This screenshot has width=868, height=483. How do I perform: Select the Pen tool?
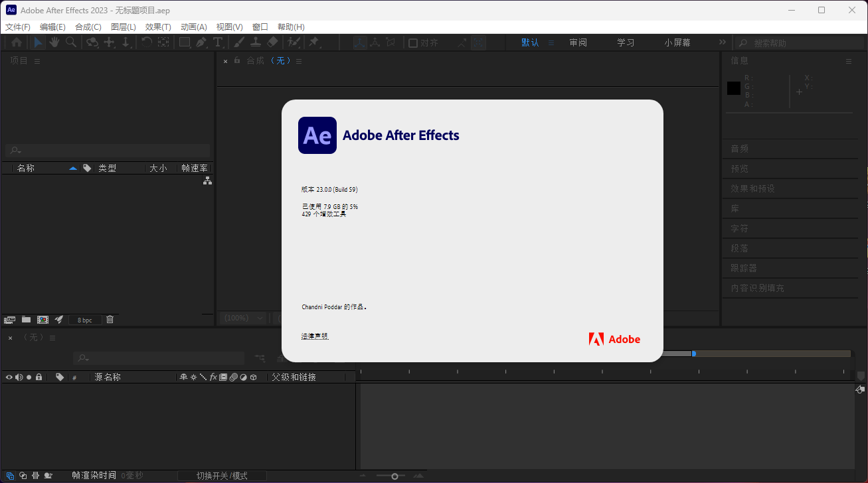point(201,42)
